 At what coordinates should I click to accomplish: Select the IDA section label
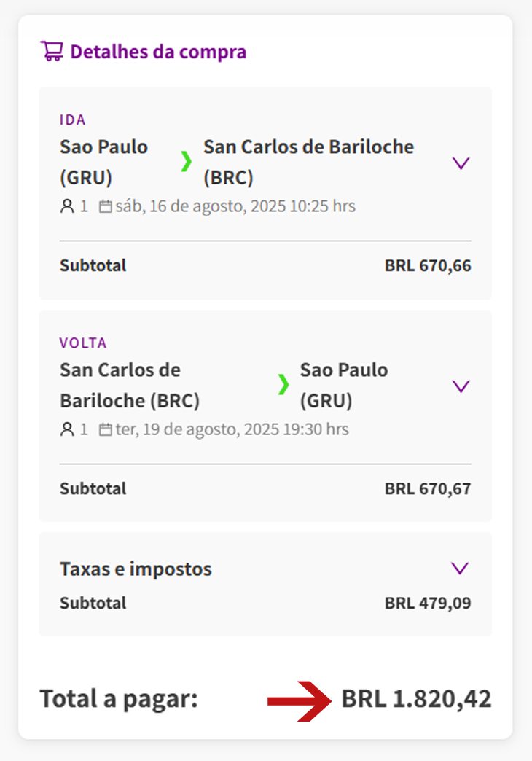click(72, 120)
